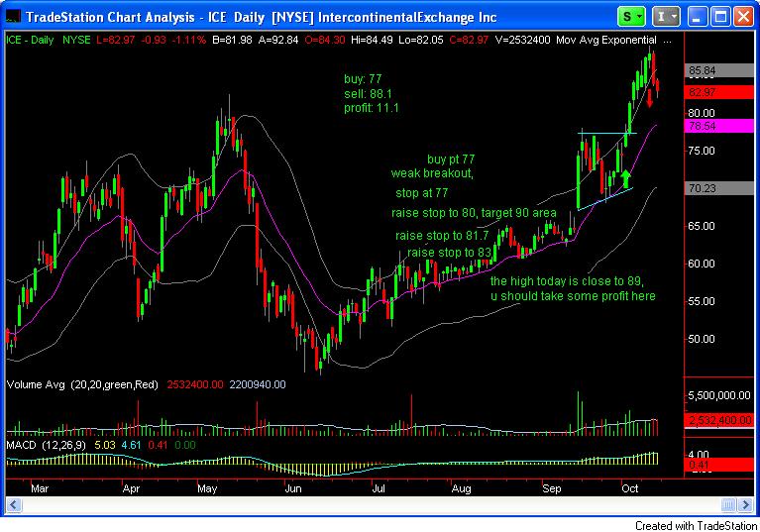The width and height of the screenshot is (760, 532).
Task: Click the 5,500,000.00 volume axis label
Action: point(719,396)
